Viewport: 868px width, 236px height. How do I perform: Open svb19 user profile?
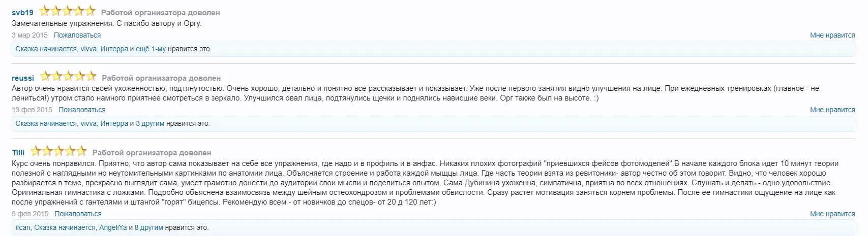pos(22,13)
